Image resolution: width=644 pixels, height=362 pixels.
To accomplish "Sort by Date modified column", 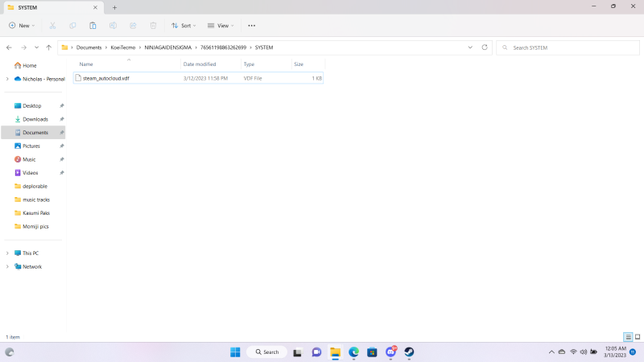I will click(200, 64).
